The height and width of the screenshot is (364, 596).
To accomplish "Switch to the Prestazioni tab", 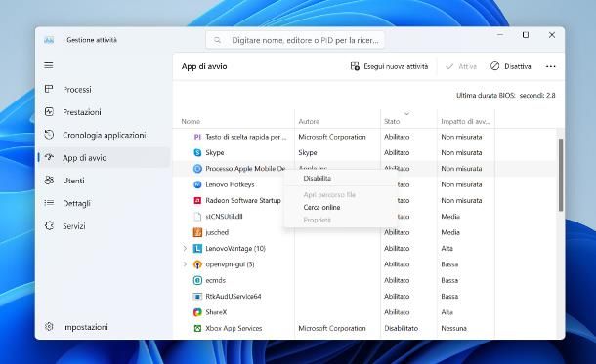I will (x=104, y=112).
